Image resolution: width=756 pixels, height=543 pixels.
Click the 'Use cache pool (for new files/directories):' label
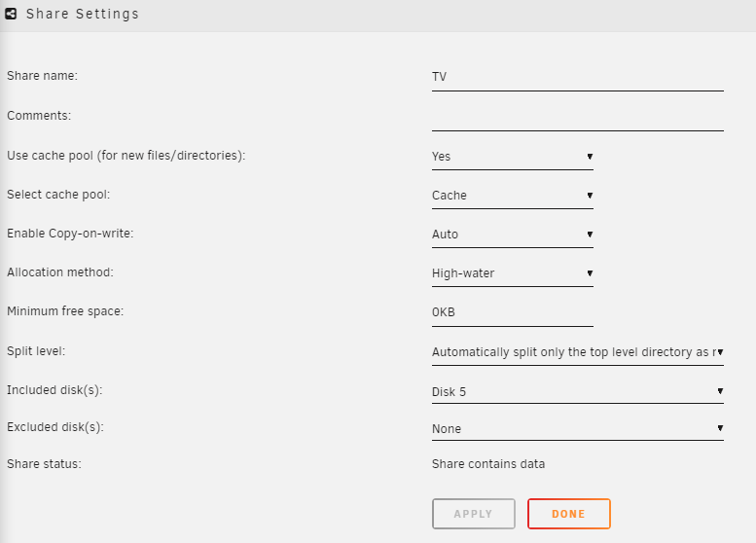pos(126,156)
